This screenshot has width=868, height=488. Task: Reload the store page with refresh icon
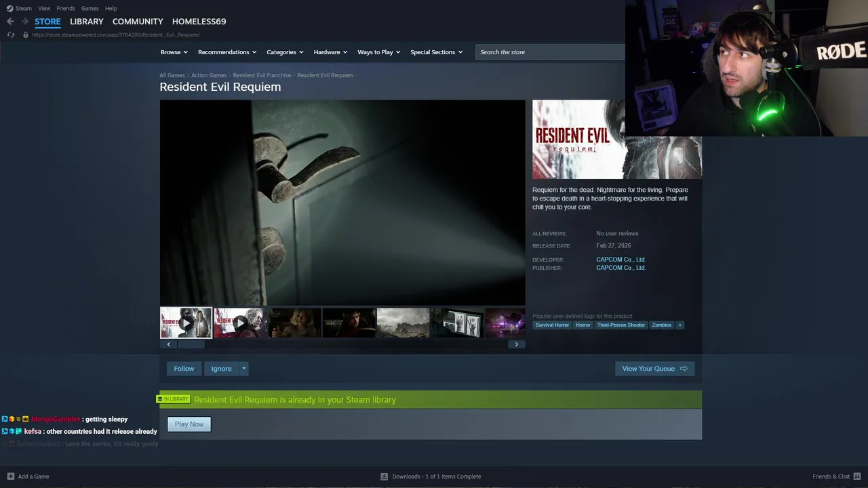[x=10, y=35]
